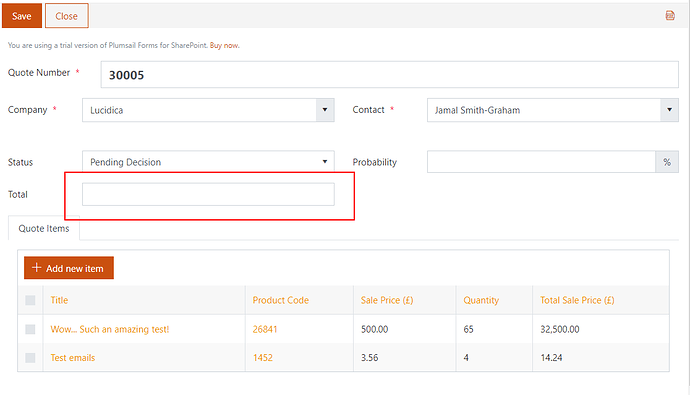Click product code 1452

pos(263,358)
